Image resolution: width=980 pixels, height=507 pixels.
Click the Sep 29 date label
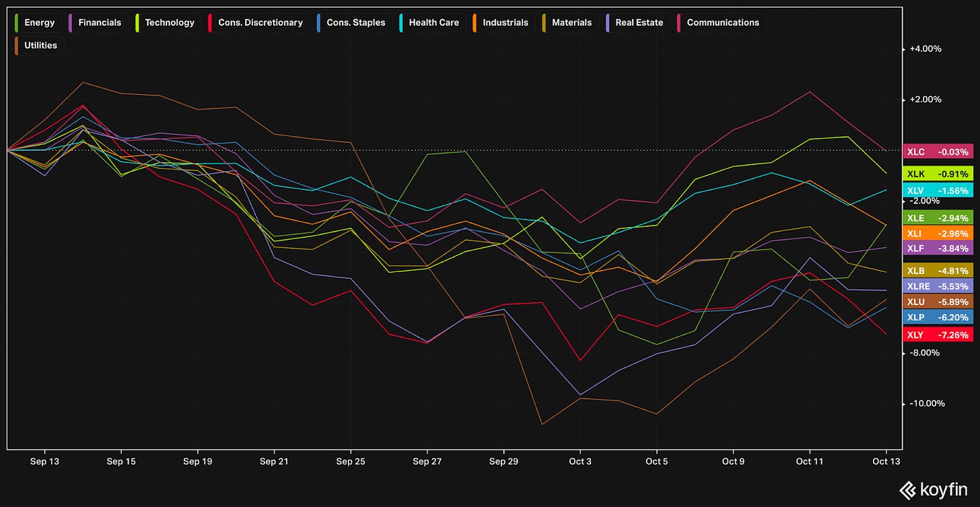(x=503, y=461)
